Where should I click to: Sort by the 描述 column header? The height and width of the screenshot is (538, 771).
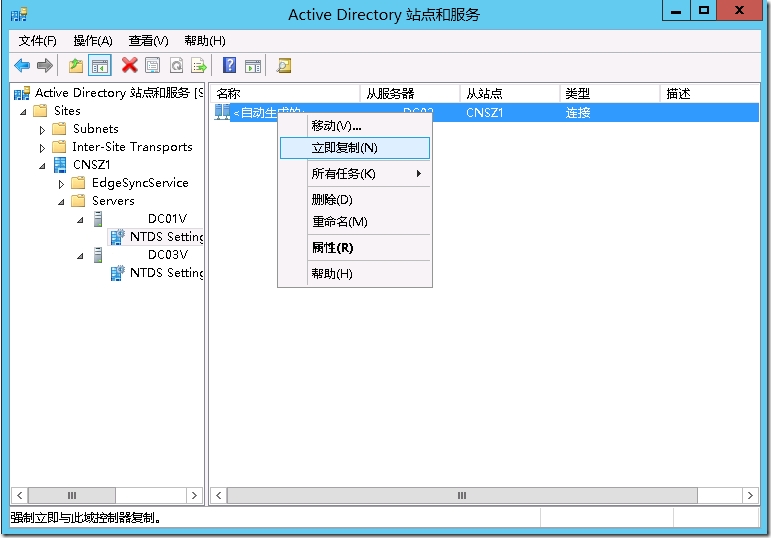coord(710,93)
